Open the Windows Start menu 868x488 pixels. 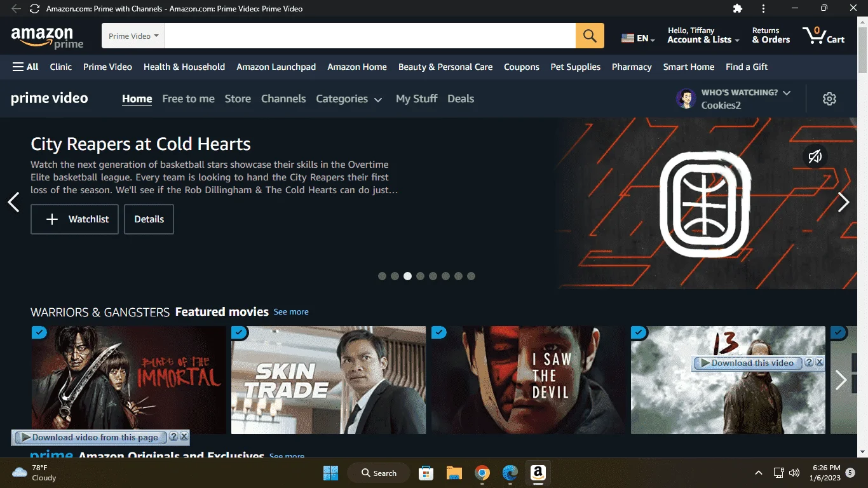[330, 473]
